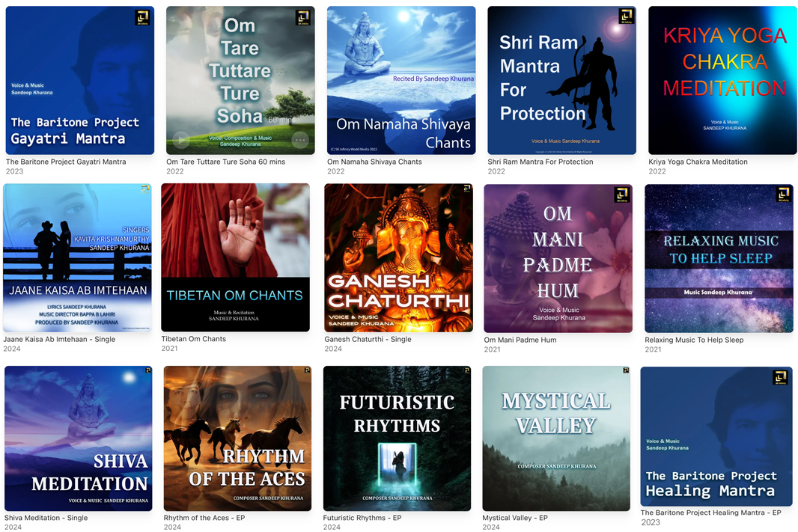
Task: Click the SK Infinity logo on Gayatri Mantra cover
Action: 142,18
